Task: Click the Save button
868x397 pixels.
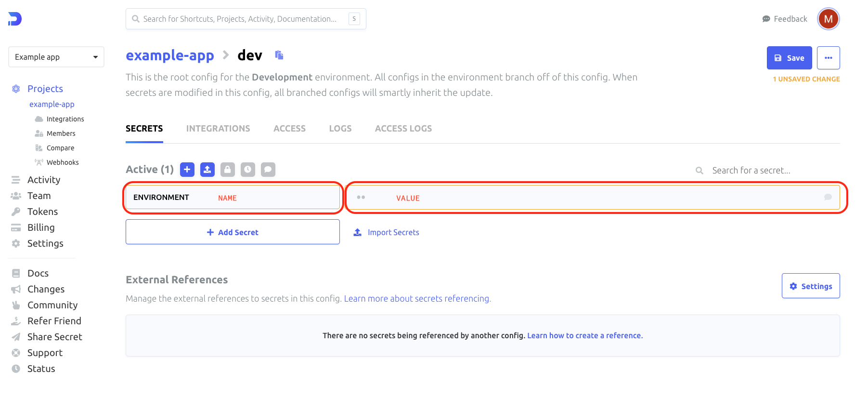Action: pos(790,58)
